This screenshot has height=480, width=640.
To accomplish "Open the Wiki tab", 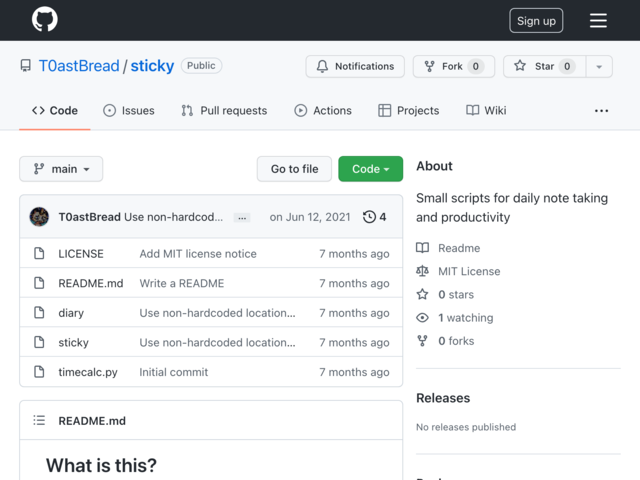I will 486,111.
